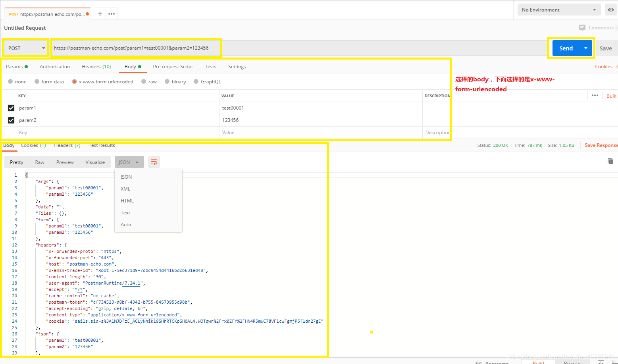Open a new request tab with plus icon
The height and width of the screenshot is (364, 618).
100,14
